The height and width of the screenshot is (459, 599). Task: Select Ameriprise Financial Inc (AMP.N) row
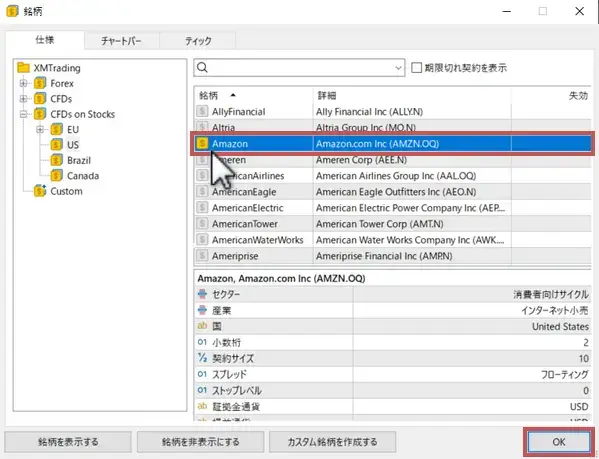pos(392,256)
